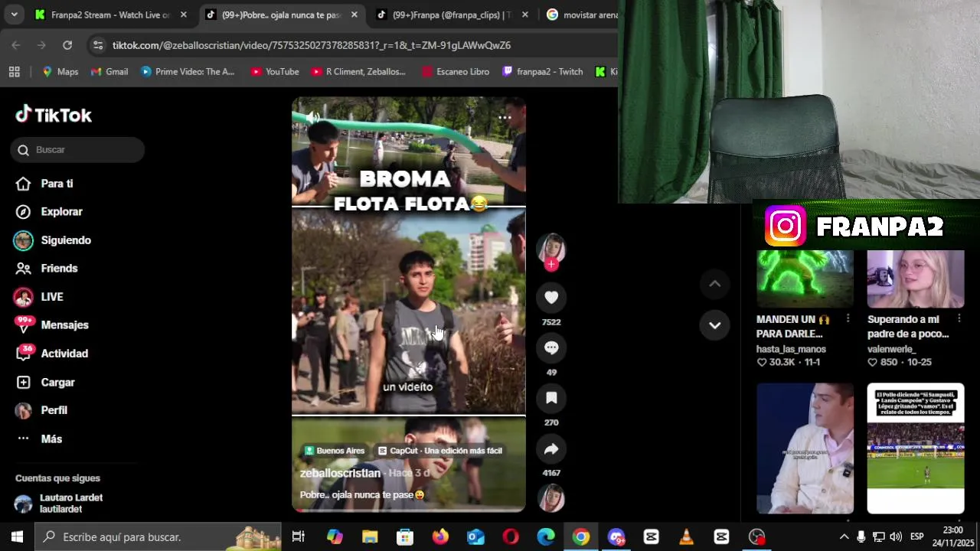Open the Chrome apps grid
The image size is (980, 551).
pos(14,71)
